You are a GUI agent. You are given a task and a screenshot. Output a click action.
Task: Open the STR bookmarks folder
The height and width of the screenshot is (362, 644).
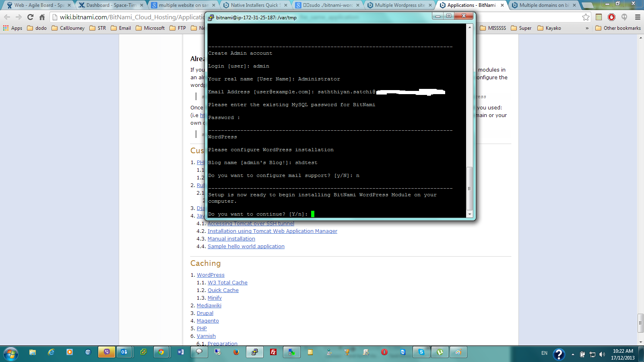click(98, 28)
